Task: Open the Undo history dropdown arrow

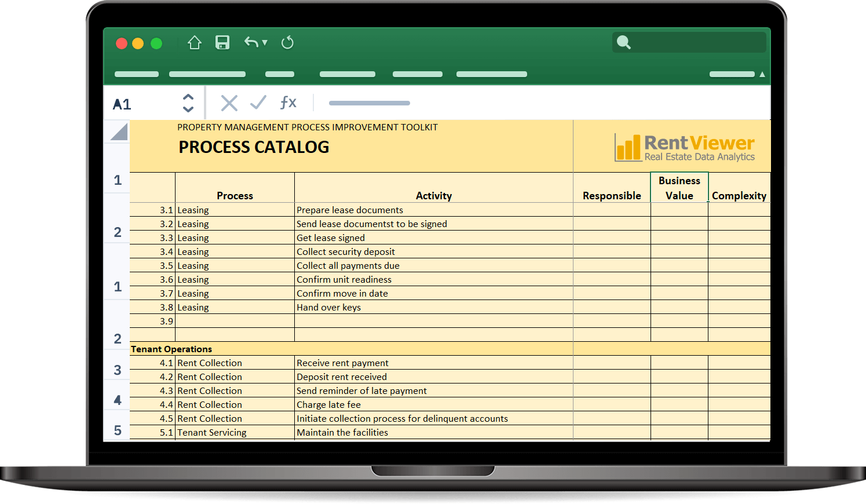Action: pos(265,42)
